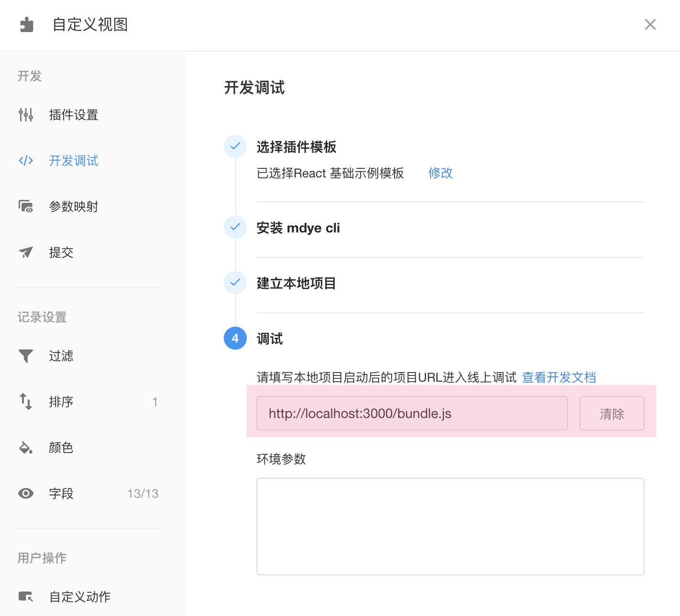The width and height of the screenshot is (680, 616).
Task: Click checkmark step icon for 选择插件模板
Action: click(235, 146)
